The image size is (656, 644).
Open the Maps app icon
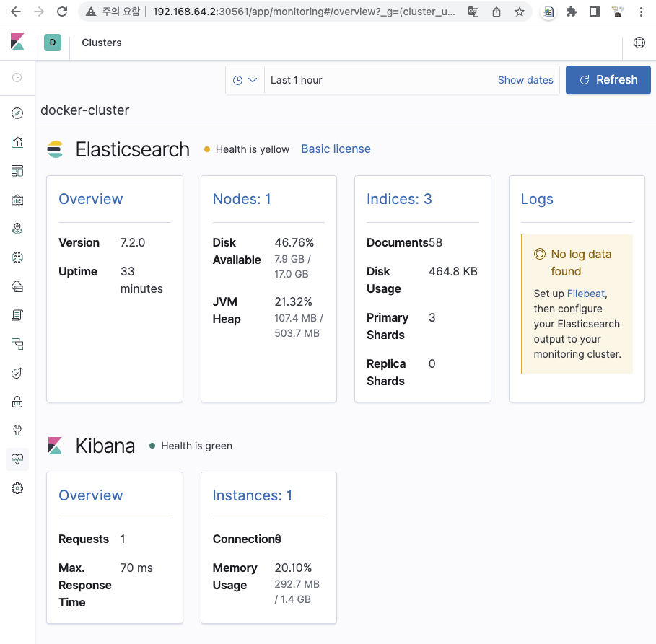click(x=17, y=229)
